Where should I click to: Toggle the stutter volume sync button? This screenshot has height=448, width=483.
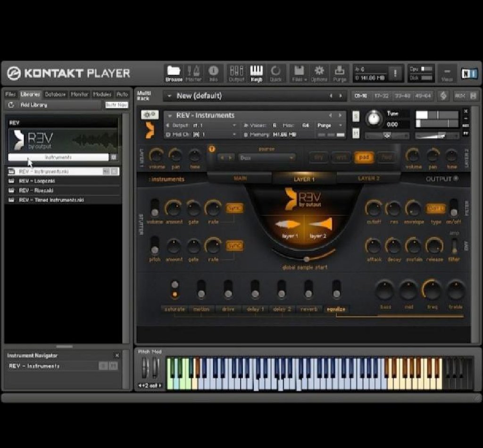point(234,208)
